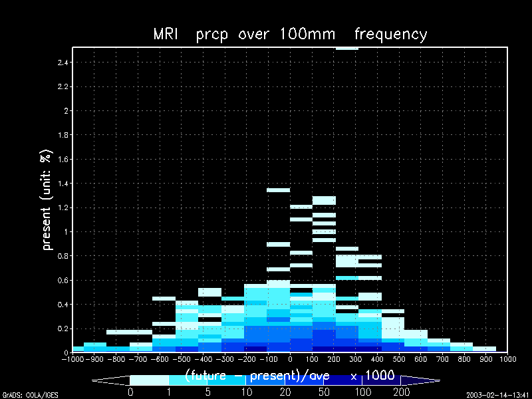
Task: Click the x-axis tick label 1000
Action: [x=509, y=359]
